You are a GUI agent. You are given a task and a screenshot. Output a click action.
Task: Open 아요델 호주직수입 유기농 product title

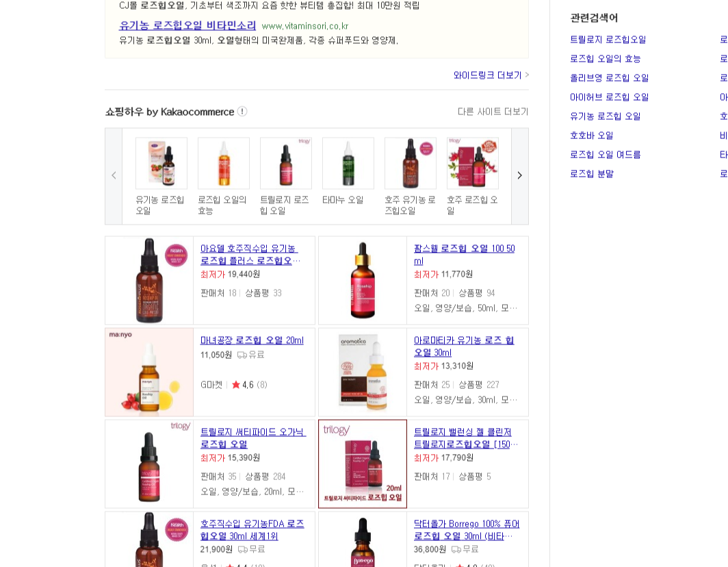tap(250, 255)
